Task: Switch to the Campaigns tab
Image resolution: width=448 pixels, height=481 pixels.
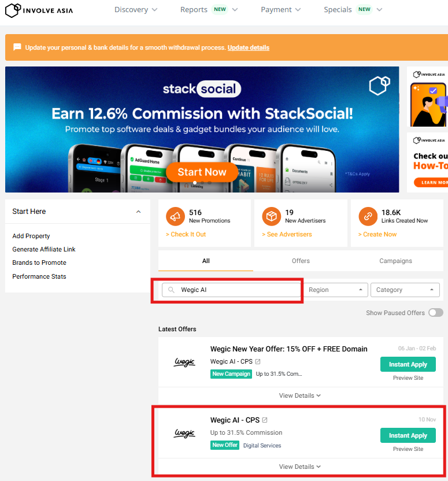Action: [395, 261]
